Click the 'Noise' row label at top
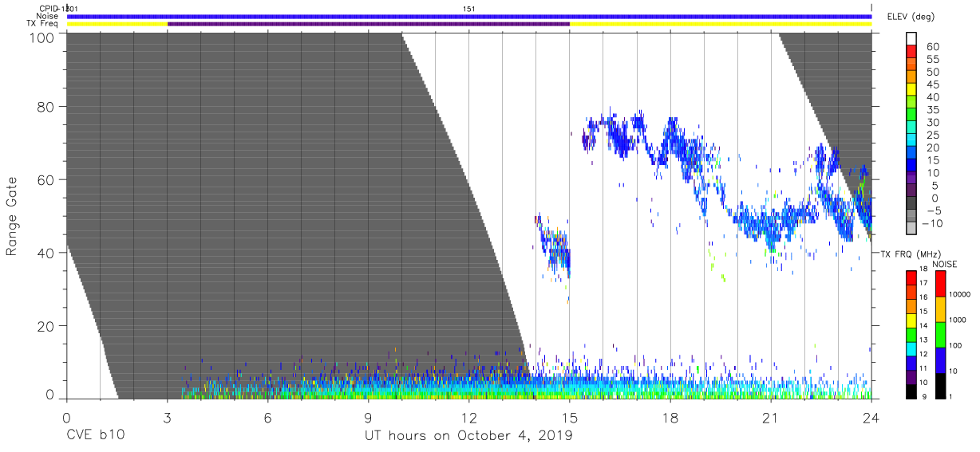Viewport: 980px width, 452px height. (x=47, y=16)
